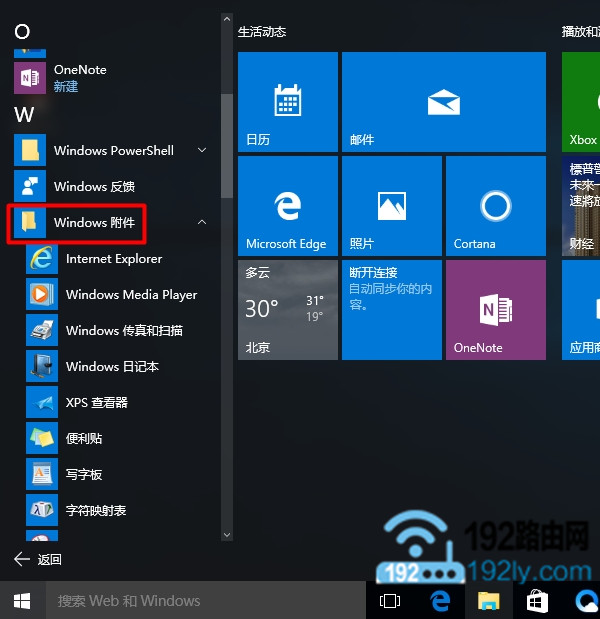600x619 pixels.
Task: Open the purple OneNote tile
Action: coord(496,310)
